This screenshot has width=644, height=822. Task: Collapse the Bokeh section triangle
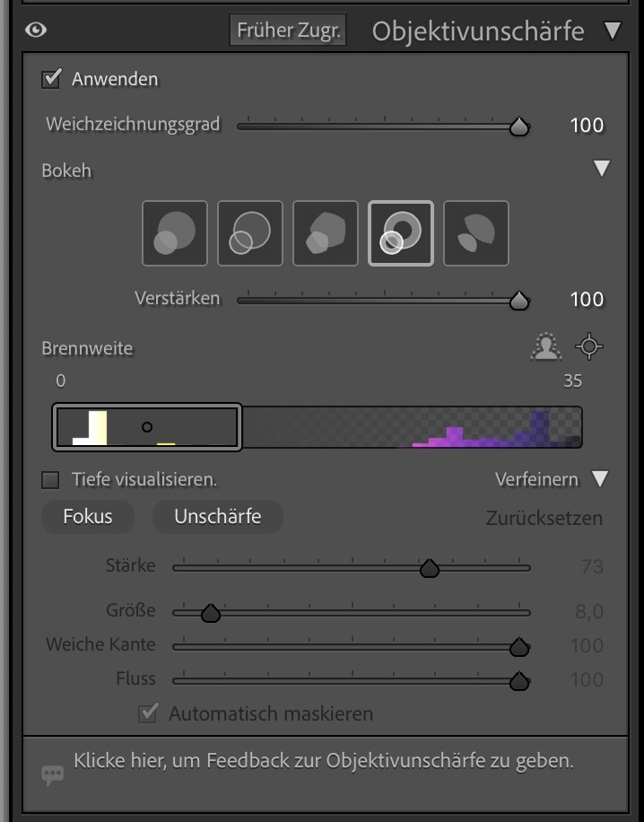(x=602, y=170)
